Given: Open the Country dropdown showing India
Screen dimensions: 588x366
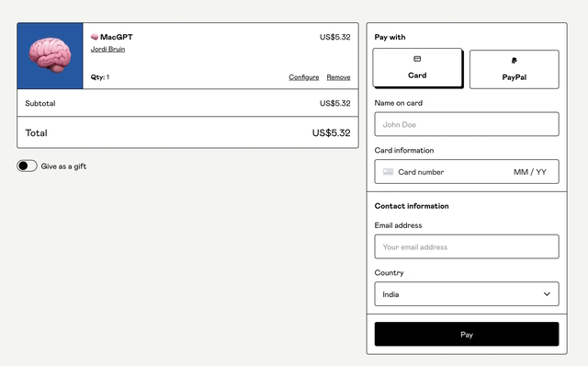Looking at the screenshot, I should click(x=467, y=294).
